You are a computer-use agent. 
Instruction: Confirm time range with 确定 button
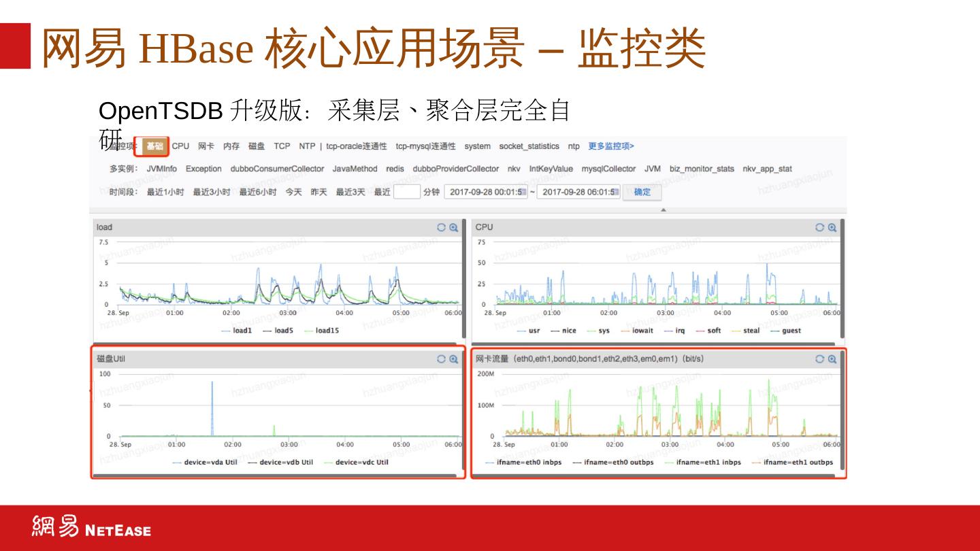(x=642, y=192)
